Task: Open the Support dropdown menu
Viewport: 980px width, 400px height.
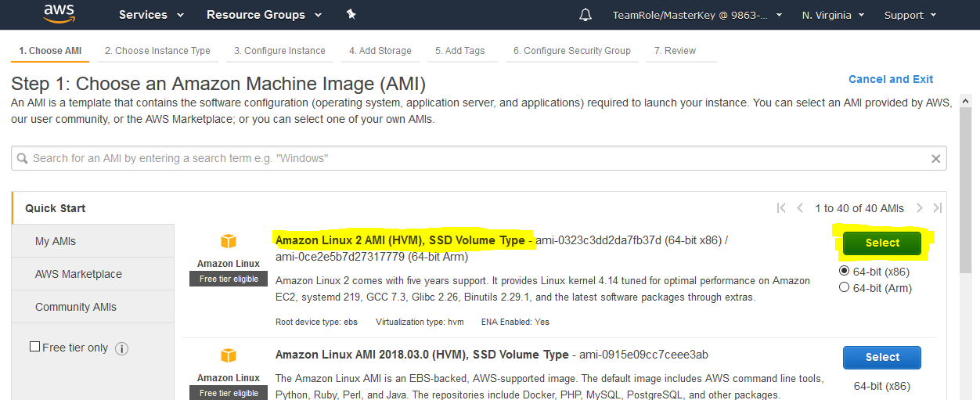Action: tap(910, 15)
